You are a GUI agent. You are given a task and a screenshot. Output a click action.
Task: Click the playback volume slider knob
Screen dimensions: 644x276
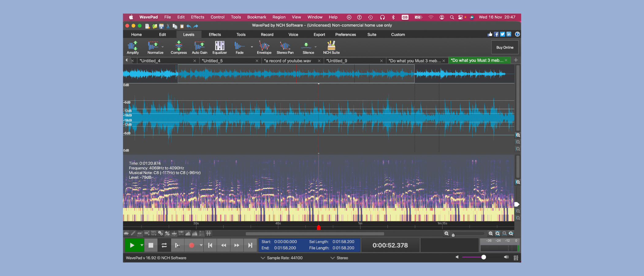pos(484,257)
